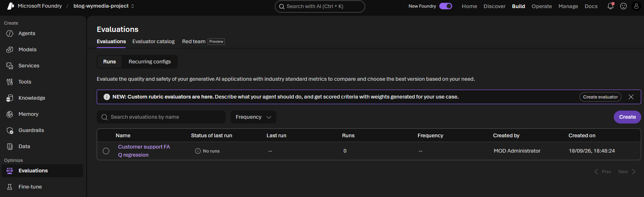
Task: Open the Guardrails icon in the sidebar
Action: [10, 130]
